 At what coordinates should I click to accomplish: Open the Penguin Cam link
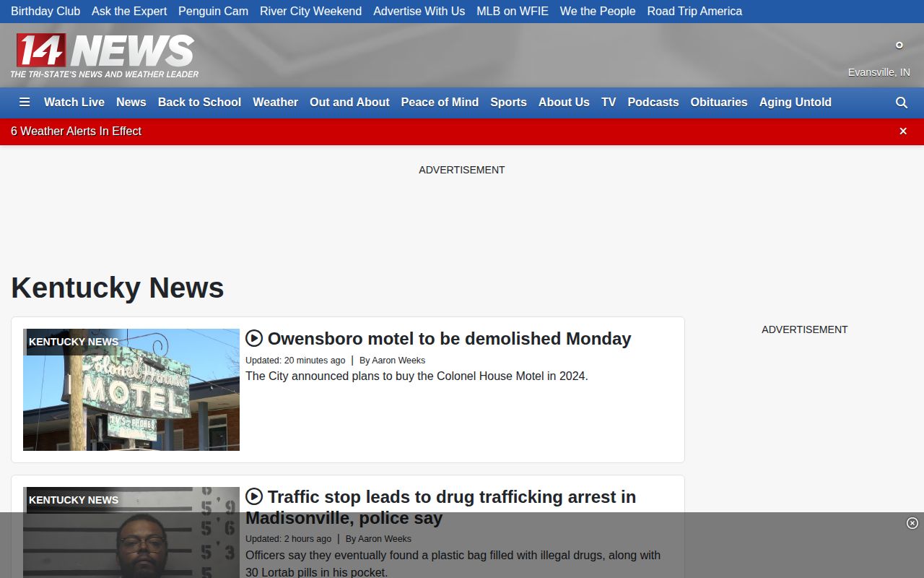[x=213, y=12]
